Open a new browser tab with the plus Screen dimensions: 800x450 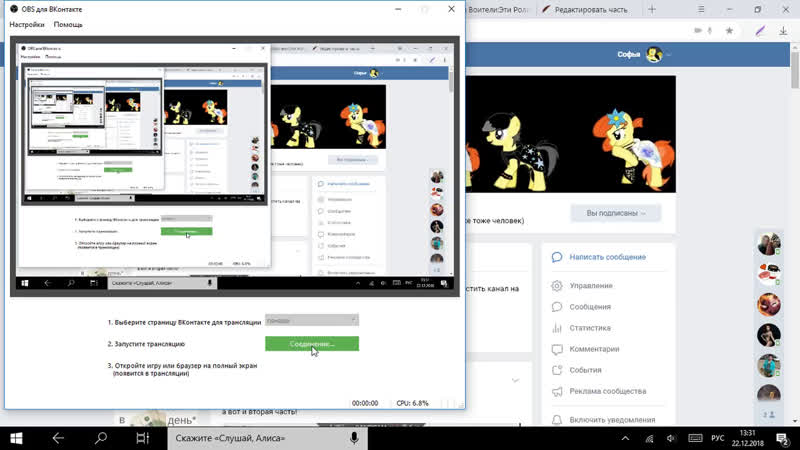(652, 10)
